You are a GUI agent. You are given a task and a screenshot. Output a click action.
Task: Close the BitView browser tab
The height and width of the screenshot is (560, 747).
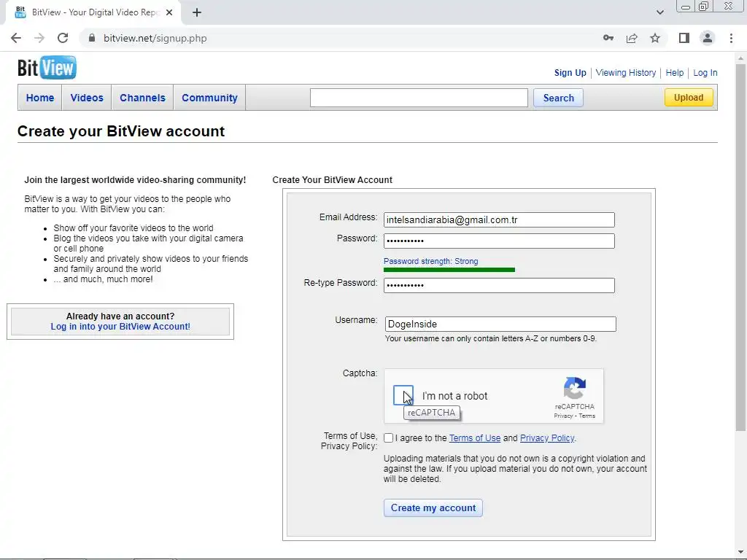pos(169,12)
